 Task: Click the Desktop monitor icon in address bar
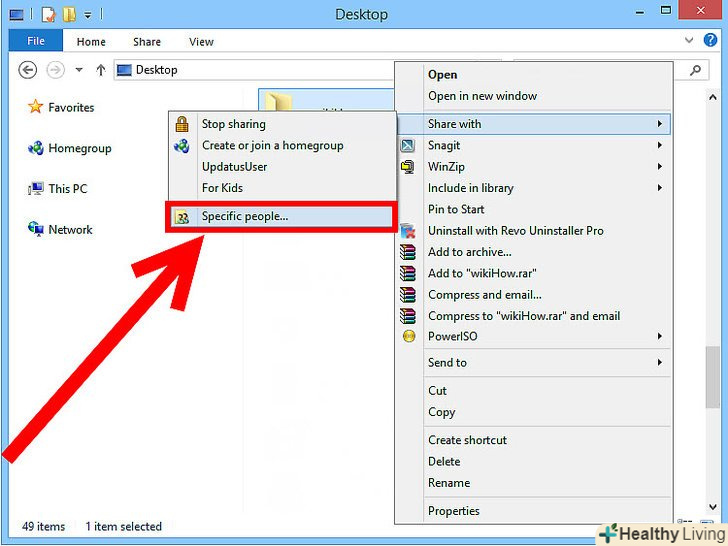[x=124, y=70]
